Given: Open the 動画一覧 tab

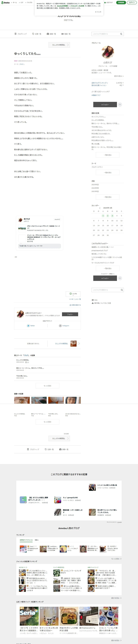Looking at the screenshot, I should pos(66,34).
